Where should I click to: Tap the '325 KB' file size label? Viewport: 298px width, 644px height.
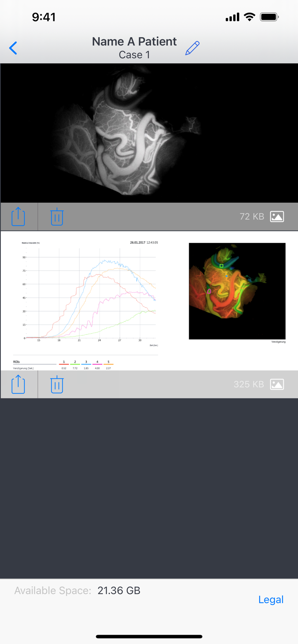tap(249, 384)
